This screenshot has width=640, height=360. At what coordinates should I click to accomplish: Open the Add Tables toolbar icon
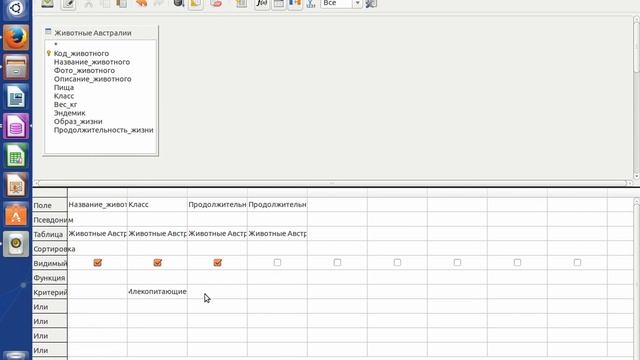(241, 3)
